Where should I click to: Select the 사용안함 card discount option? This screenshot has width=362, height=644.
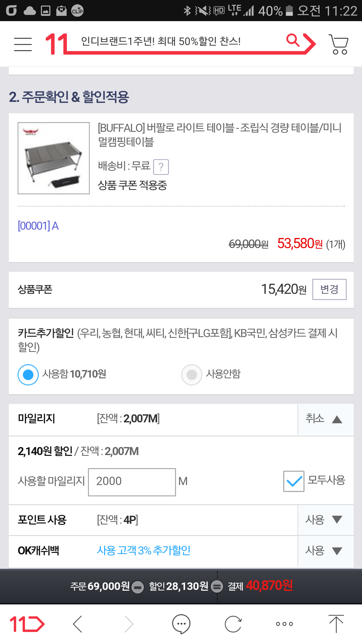click(x=192, y=375)
